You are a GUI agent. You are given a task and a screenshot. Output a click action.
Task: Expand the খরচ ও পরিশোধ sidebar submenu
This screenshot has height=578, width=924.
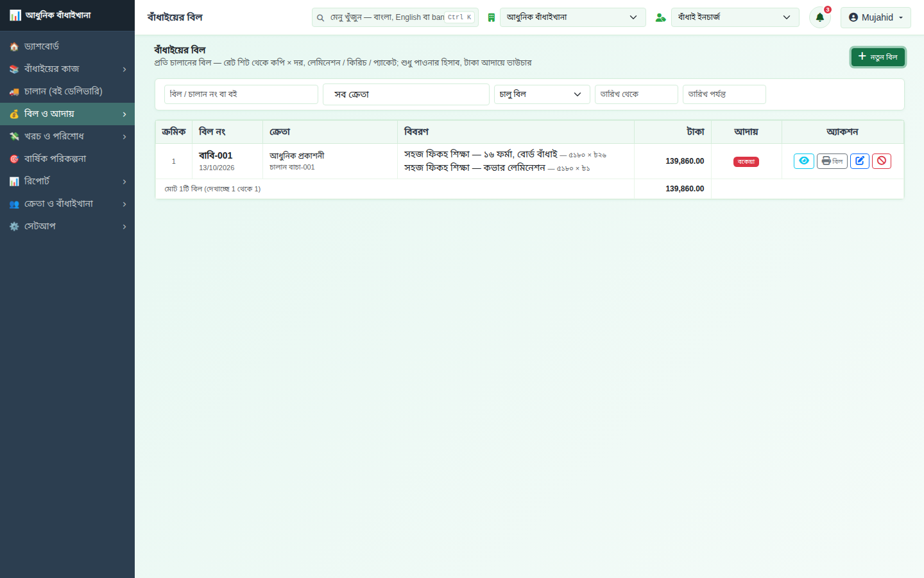click(x=67, y=136)
